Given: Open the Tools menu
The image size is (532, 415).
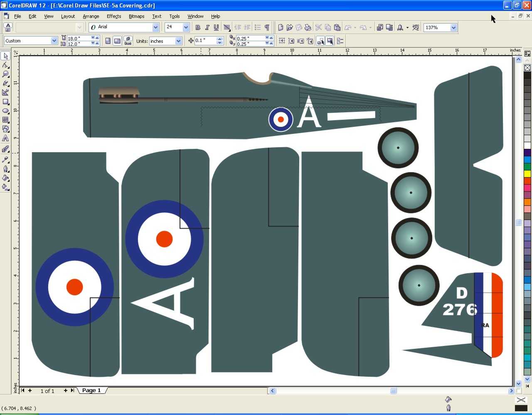Looking at the screenshot, I should pos(174,16).
